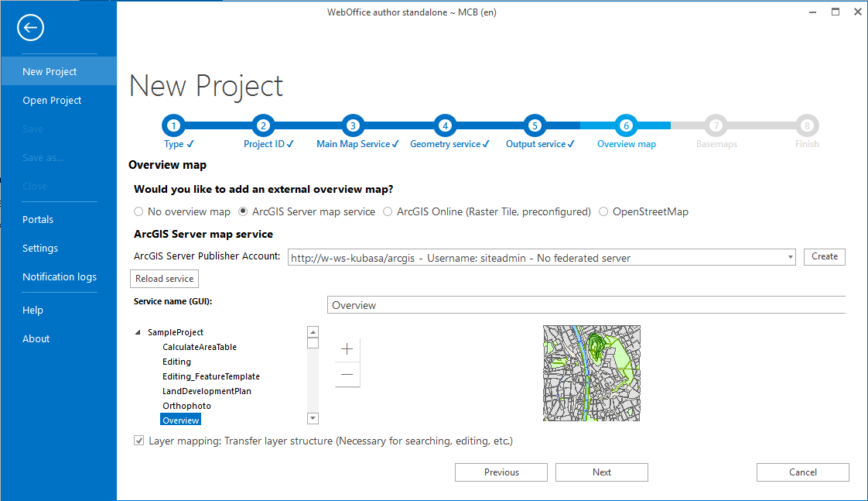Click the Create button
The width and height of the screenshot is (868, 501).
coord(824,256)
